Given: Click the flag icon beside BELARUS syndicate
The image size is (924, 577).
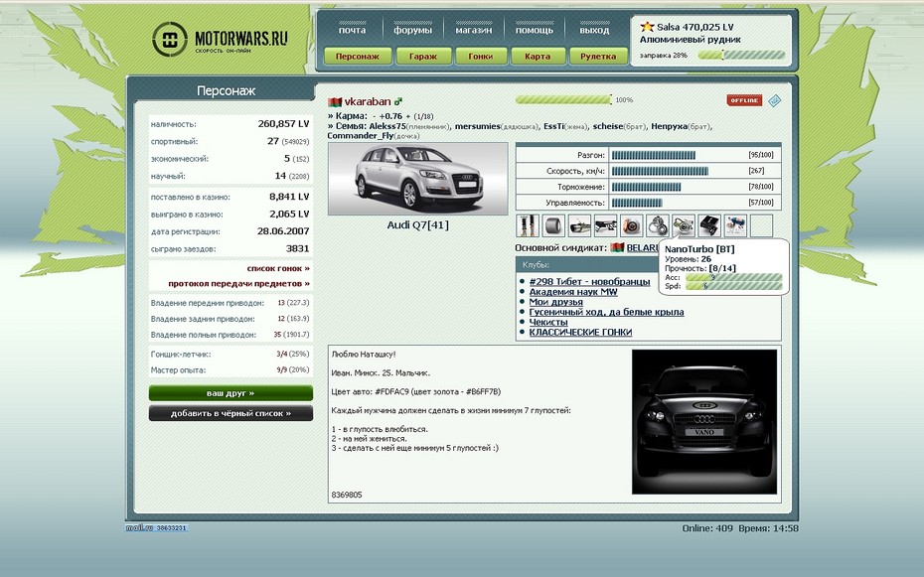Looking at the screenshot, I should [x=617, y=248].
